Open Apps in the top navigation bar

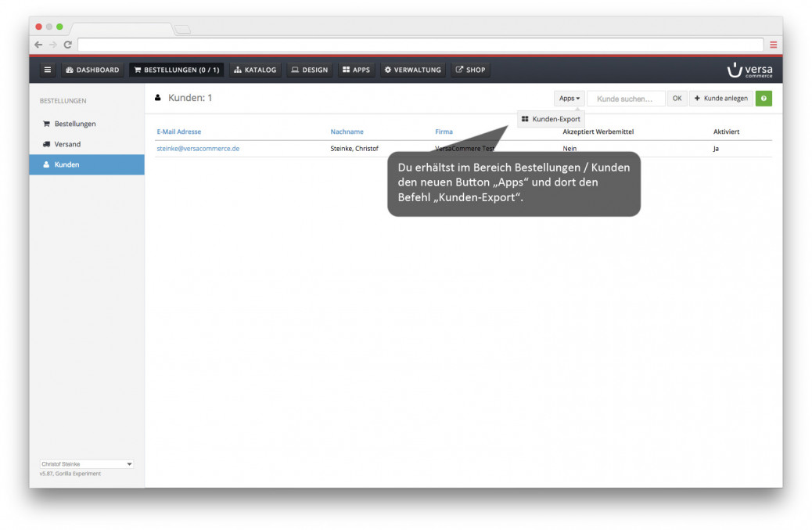[356, 70]
